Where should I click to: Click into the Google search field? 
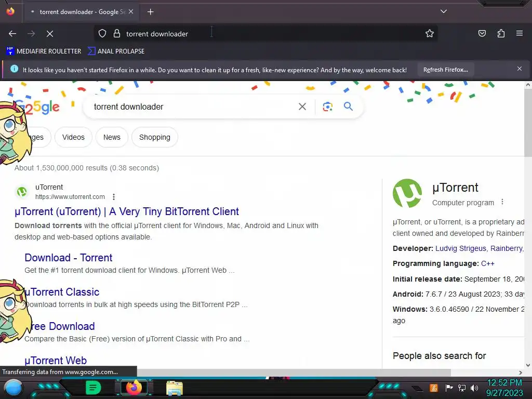193,107
